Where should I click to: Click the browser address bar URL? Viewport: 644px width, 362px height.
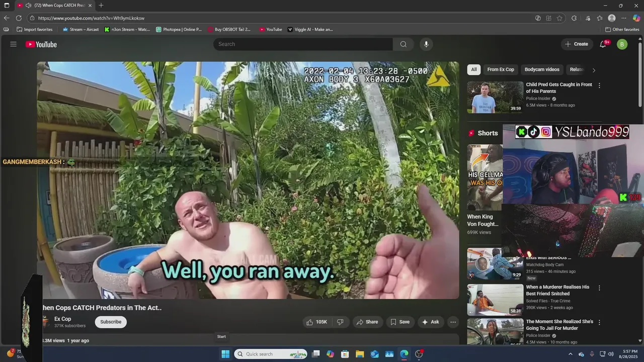(x=91, y=18)
